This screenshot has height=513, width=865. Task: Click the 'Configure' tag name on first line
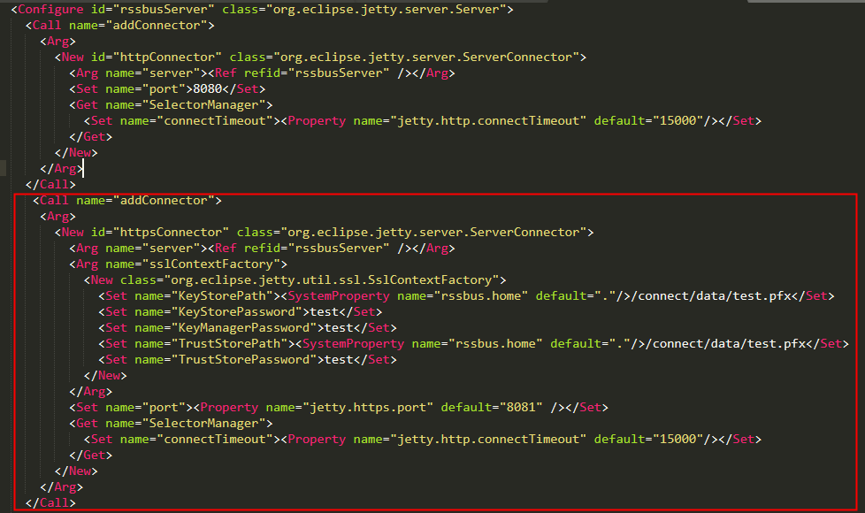(x=51, y=9)
